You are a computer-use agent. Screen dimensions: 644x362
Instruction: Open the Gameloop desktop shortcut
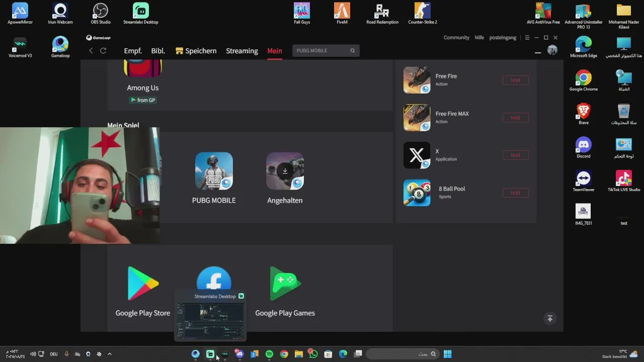(60, 47)
